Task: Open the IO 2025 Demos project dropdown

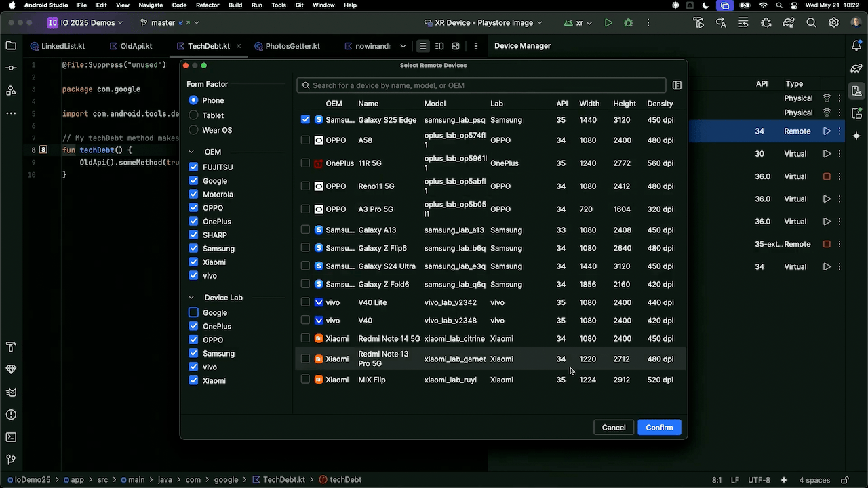Action: coord(85,22)
